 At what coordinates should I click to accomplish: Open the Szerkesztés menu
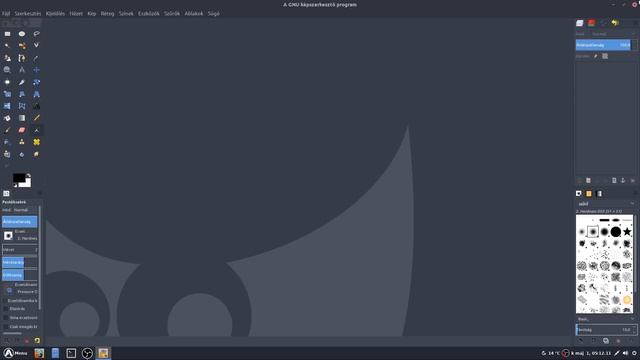[x=28, y=13]
